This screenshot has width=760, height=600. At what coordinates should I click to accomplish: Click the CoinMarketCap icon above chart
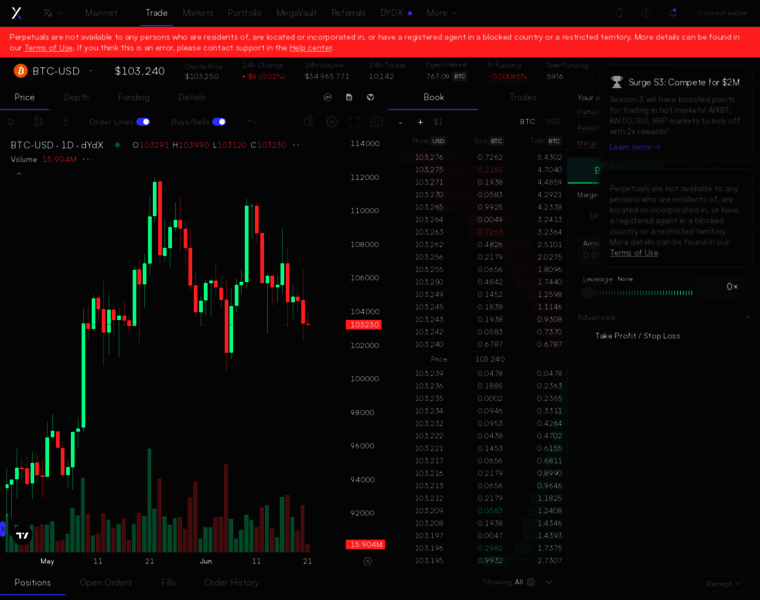tap(328, 97)
